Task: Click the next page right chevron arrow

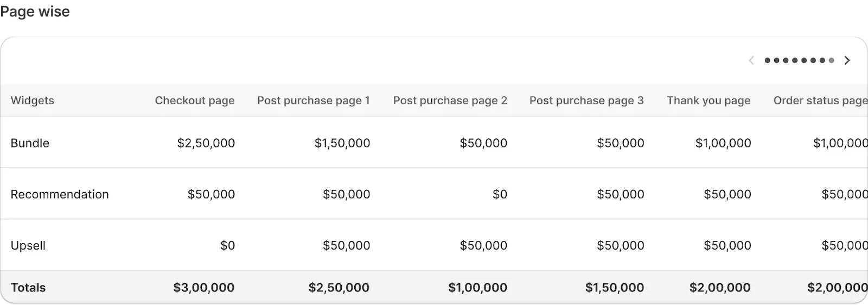Action: tap(847, 60)
